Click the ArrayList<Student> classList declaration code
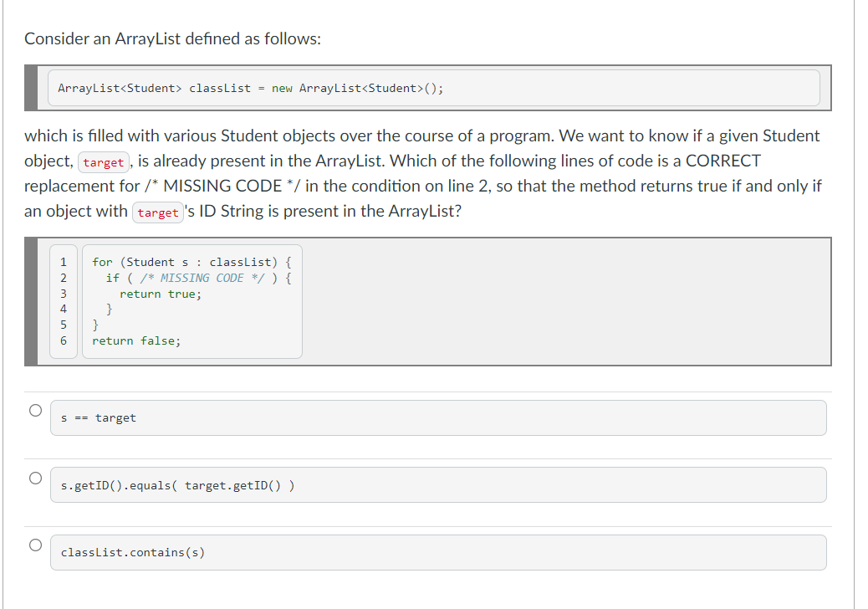868x609 pixels. tap(250, 88)
